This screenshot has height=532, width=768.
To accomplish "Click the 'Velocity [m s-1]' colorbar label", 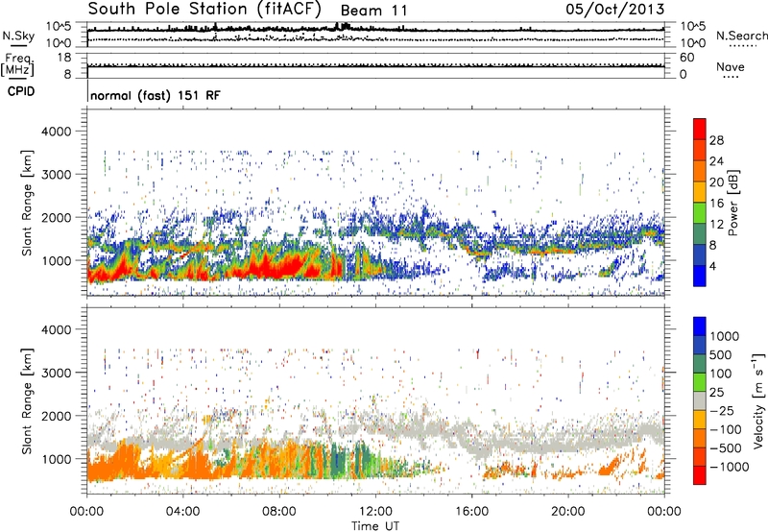I will tap(758, 400).
